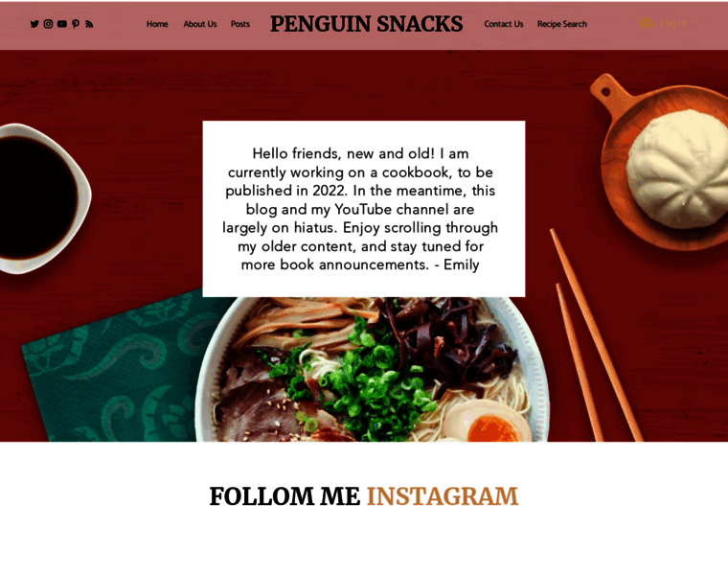The width and height of the screenshot is (728, 575).
Task: Open the YouTube social icon
Action: point(61,24)
